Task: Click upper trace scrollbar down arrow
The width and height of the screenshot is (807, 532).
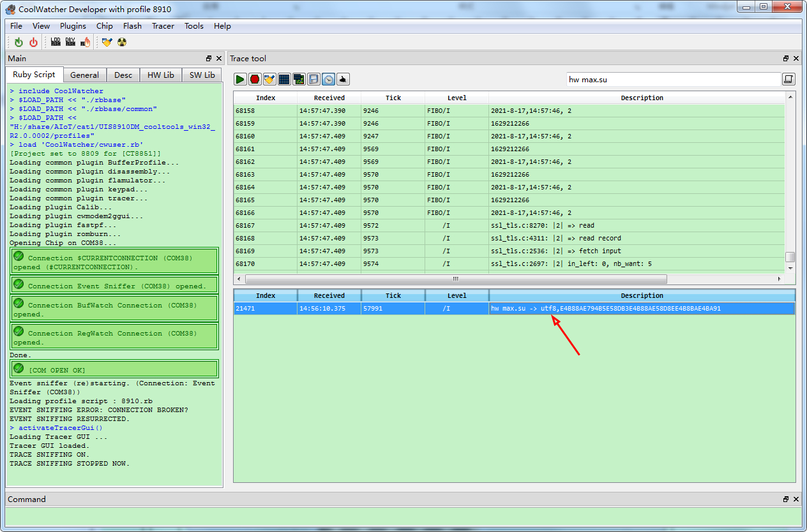Action: click(x=790, y=269)
